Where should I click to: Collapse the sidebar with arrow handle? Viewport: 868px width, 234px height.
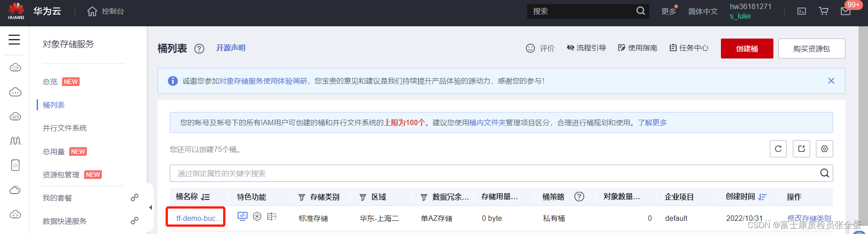tap(150, 208)
